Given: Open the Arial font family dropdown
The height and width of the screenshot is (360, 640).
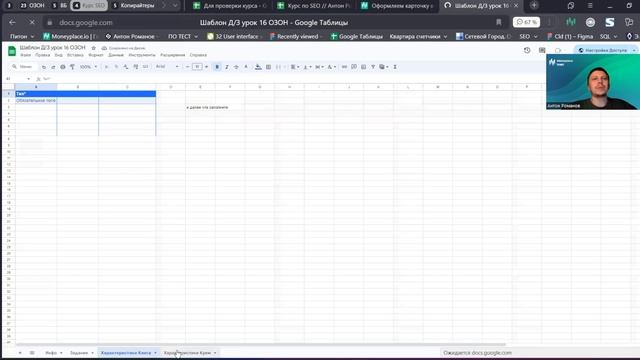Looking at the screenshot, I should [x=167, y=67].
